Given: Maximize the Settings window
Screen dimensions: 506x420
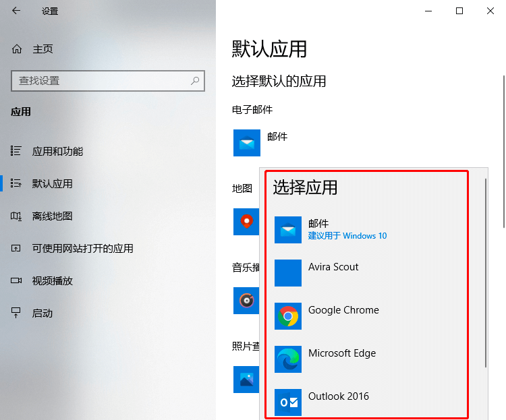Looking at the screenshot, I should (459, 11).
